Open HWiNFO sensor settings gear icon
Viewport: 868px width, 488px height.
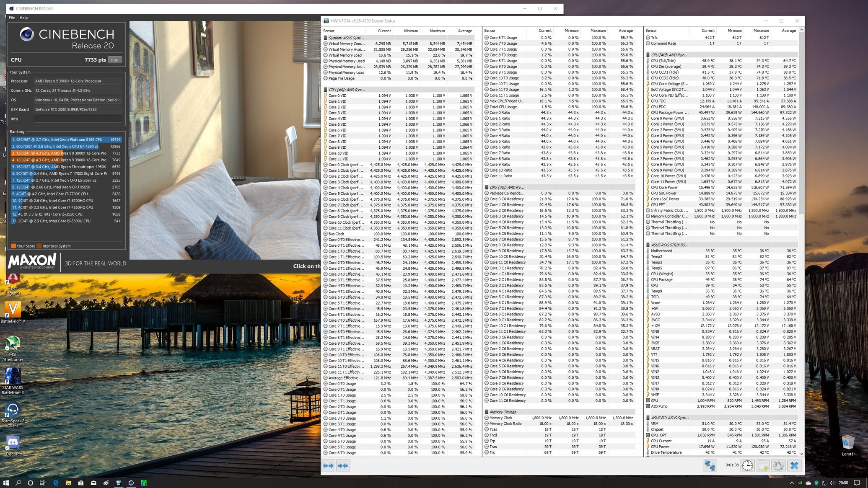[778, 465]
